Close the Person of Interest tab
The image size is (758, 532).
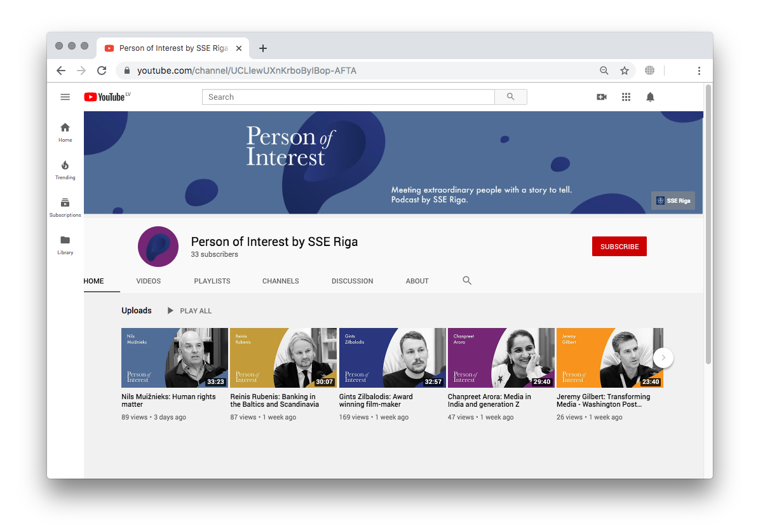239,48
